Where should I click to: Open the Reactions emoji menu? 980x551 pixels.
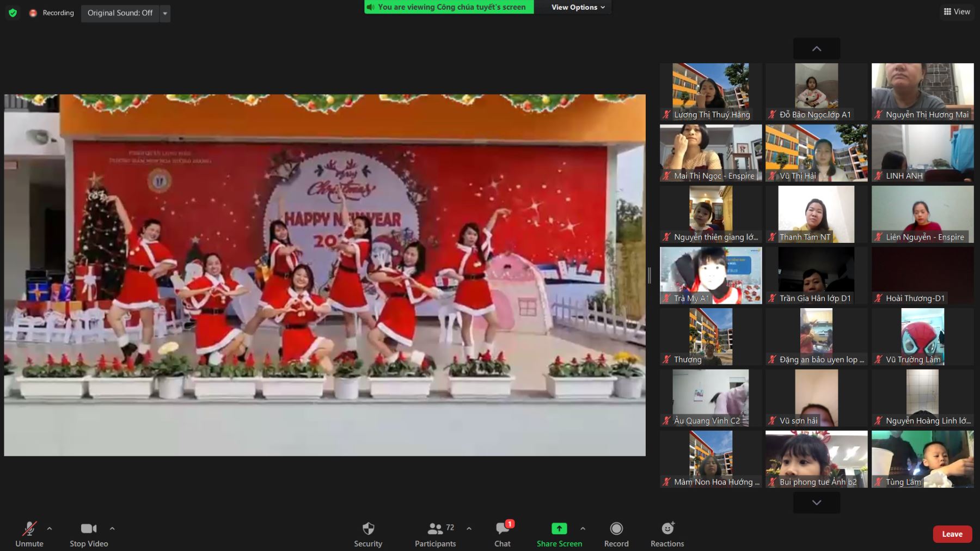(667, 529)
